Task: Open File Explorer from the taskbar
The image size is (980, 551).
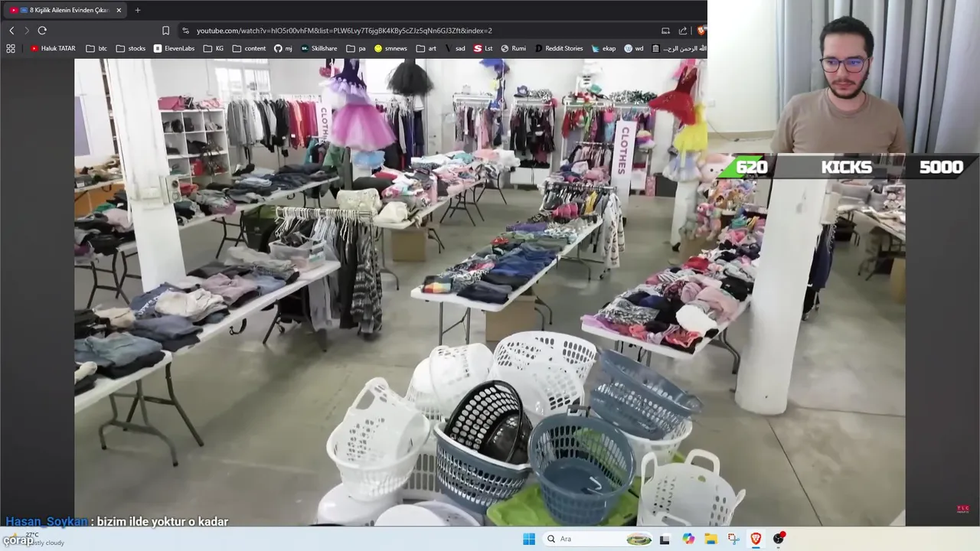Action: click(710, 539)
